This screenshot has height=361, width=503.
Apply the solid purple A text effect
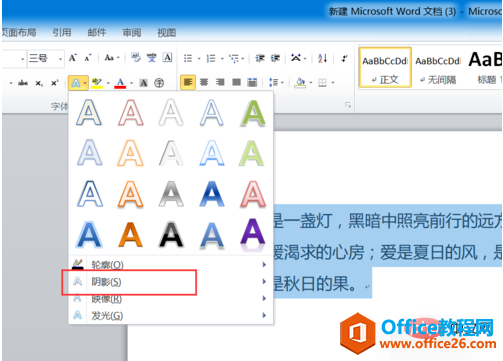point(253,234)
